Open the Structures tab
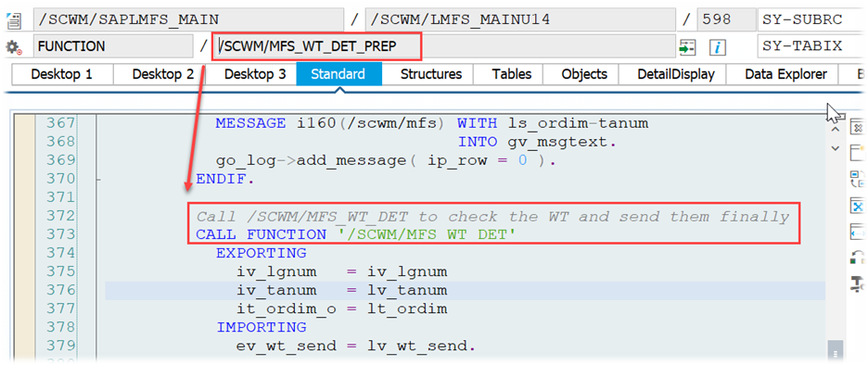 click(431, 74)
